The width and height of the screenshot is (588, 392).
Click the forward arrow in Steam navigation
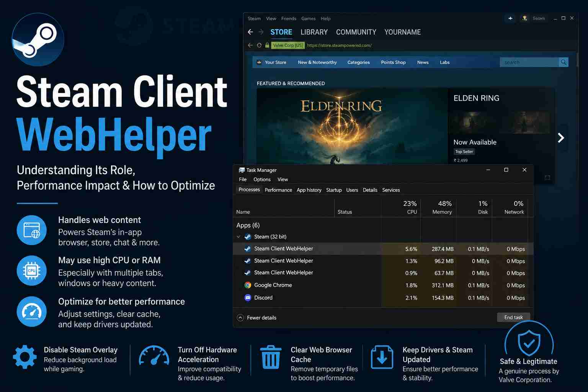261,32
